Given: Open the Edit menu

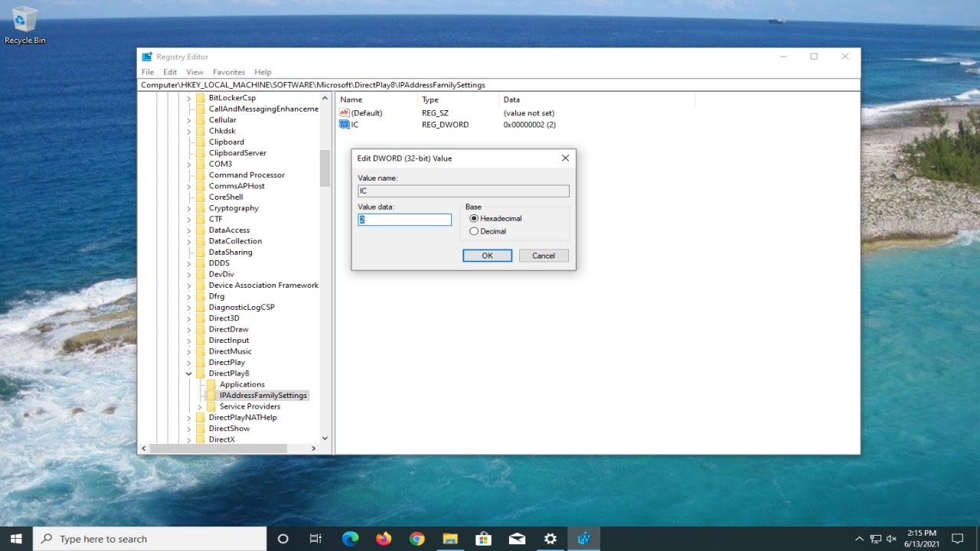Looking at the screenshot, I should point(170,72).
